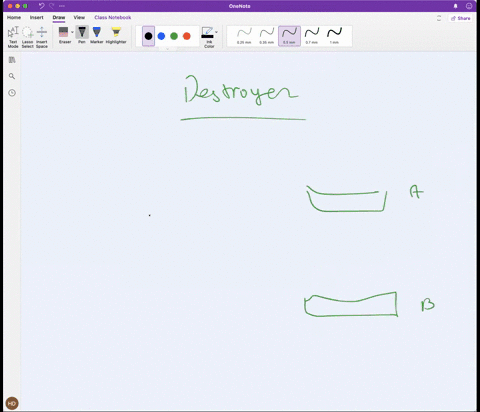Choose the red ink color
480x412 pixels.
(x=187, y=36)
